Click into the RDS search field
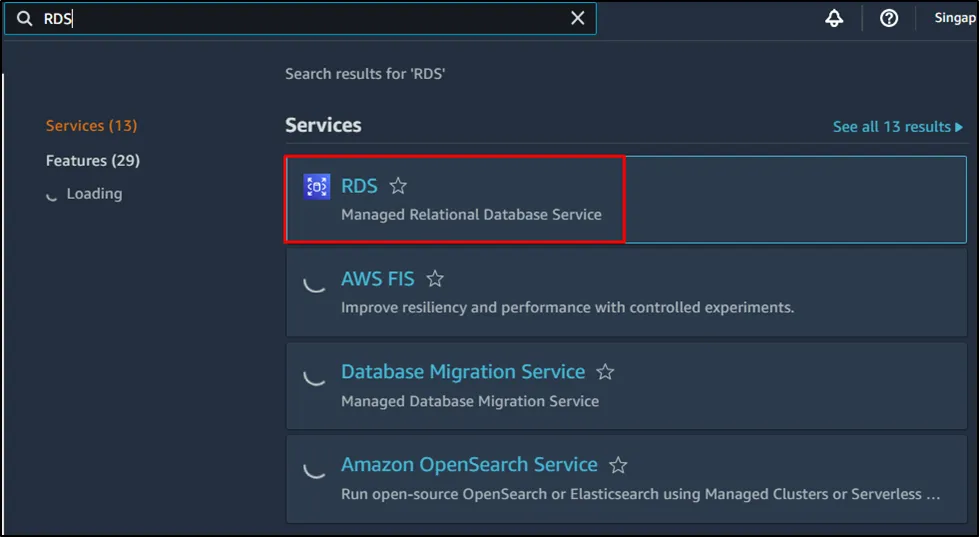Image resolution: width=979 pixels, height=537 pixels. (x=300, y=19)
